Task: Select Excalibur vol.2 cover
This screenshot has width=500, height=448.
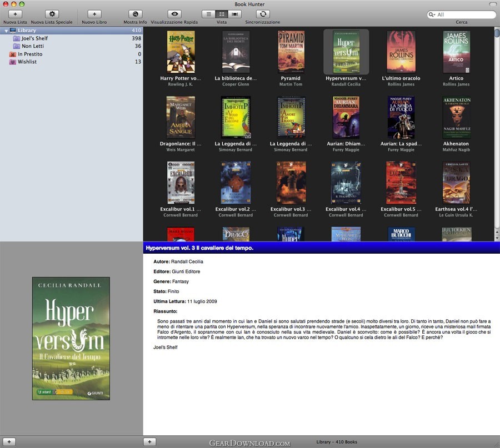Action: (x=236, y=183)
